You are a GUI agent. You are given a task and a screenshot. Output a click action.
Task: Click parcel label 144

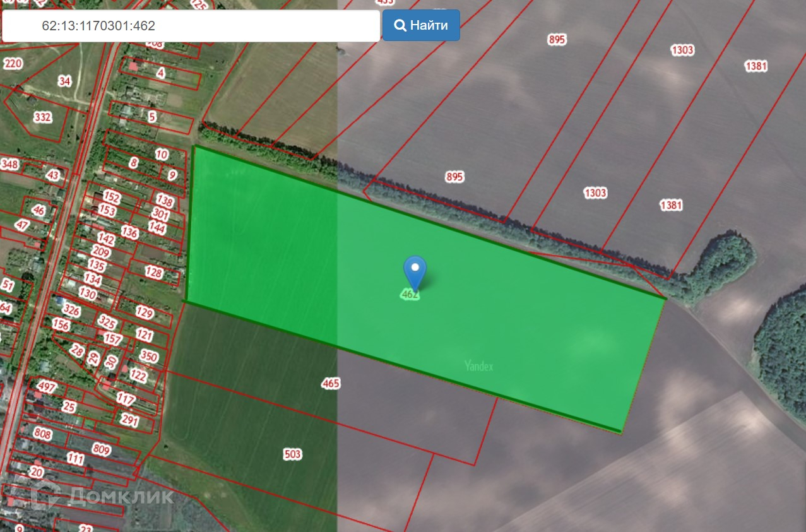click(x=157, y=228)
